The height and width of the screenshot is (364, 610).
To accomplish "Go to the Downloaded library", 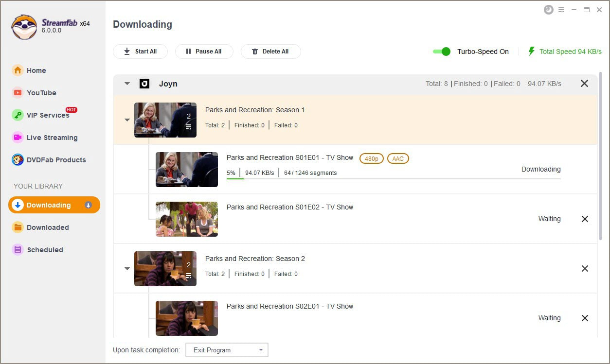I will pos(48,227).
